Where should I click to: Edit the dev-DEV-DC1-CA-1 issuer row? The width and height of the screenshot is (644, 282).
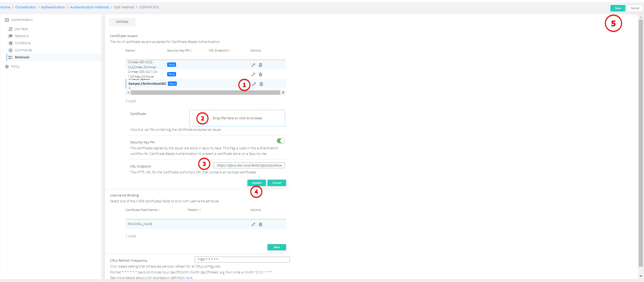tap(253, 74)
